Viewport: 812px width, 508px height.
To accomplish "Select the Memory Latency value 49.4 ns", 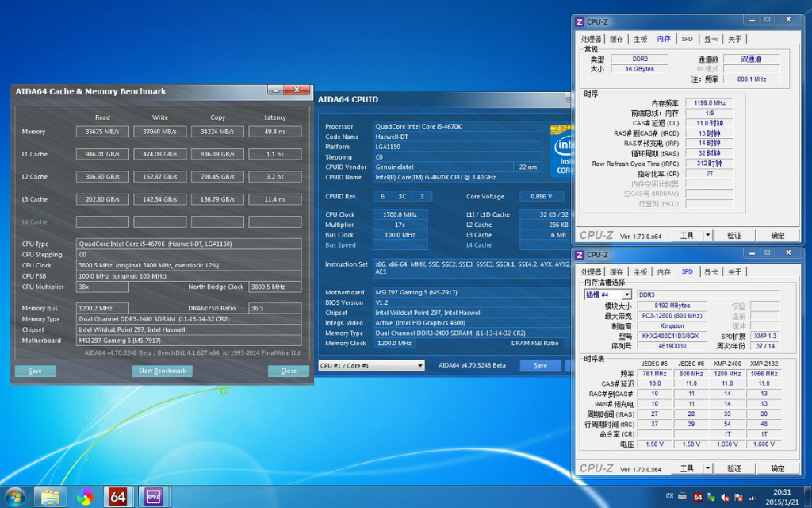I will (275, 132).
